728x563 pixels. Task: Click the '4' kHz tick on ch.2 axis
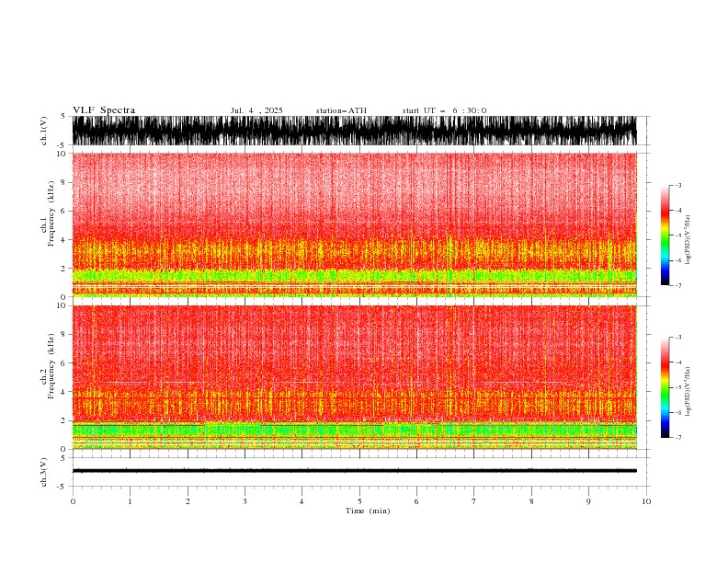pos(63,392)
